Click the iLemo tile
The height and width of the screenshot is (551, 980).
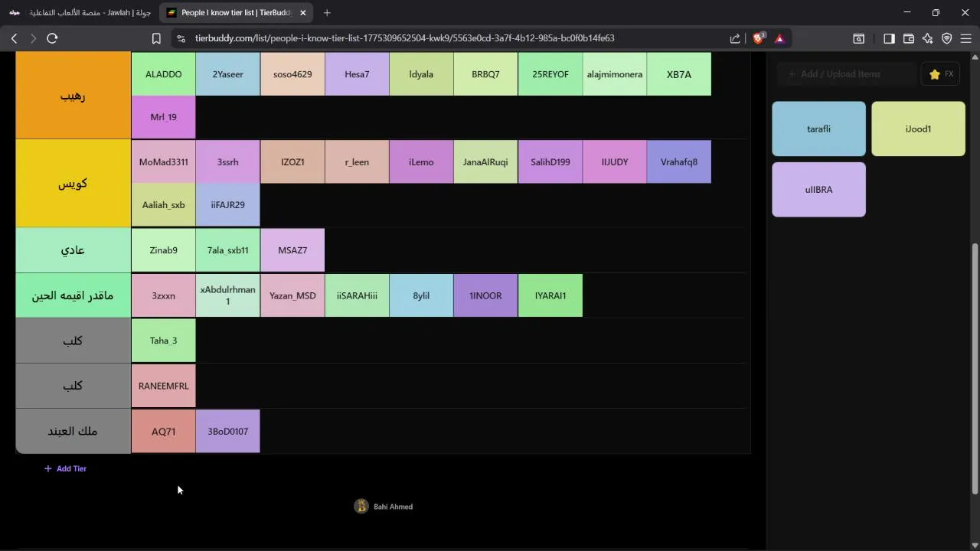421,162
